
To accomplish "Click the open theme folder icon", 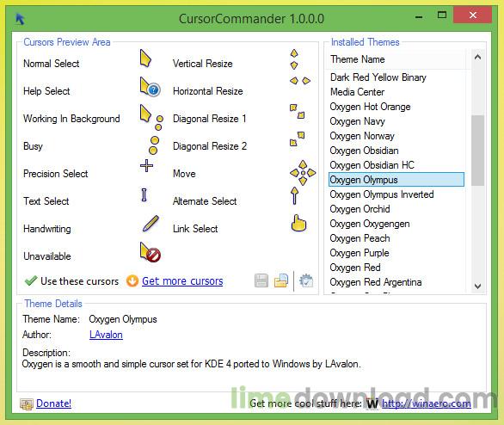I will point(281,280).
